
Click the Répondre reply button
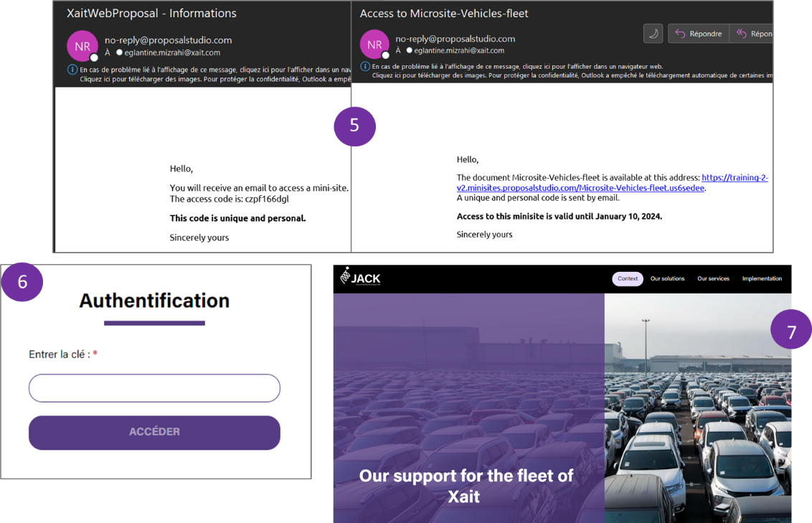click(x=699, y=34)
